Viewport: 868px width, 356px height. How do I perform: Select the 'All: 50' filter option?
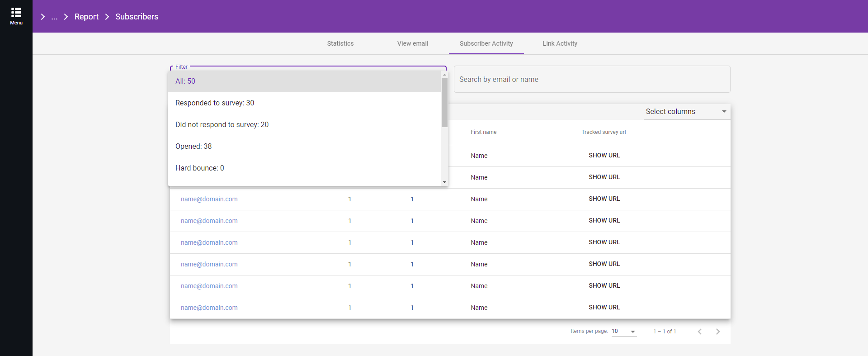(304, 81)
